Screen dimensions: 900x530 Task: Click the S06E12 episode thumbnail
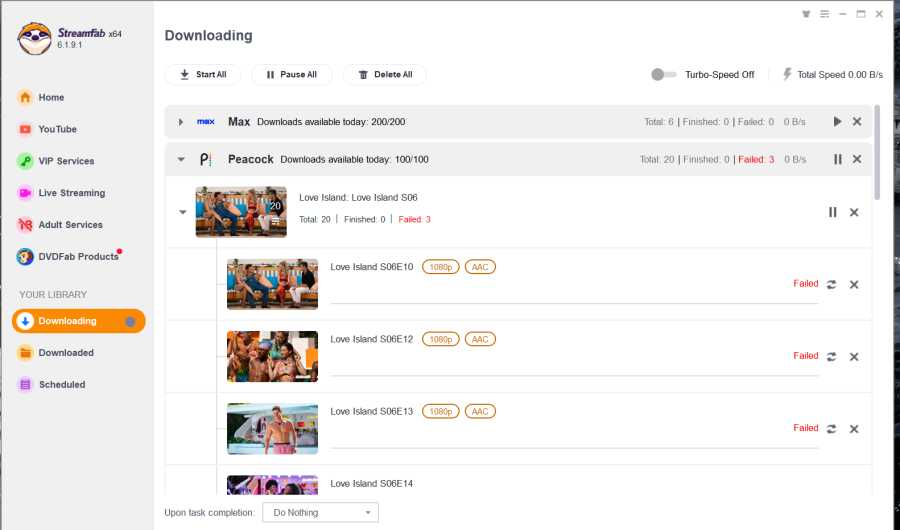(x=272, y=357)
